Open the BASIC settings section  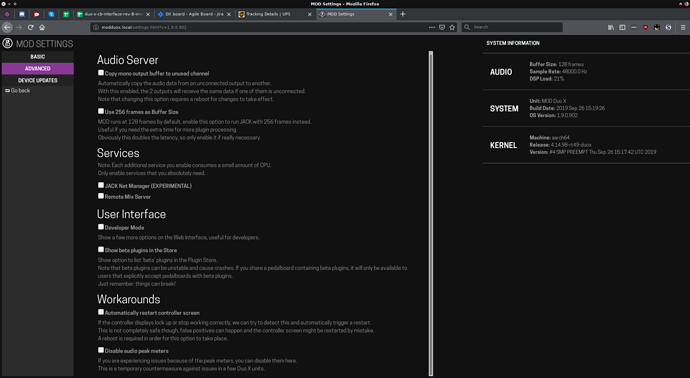[38, 57]
